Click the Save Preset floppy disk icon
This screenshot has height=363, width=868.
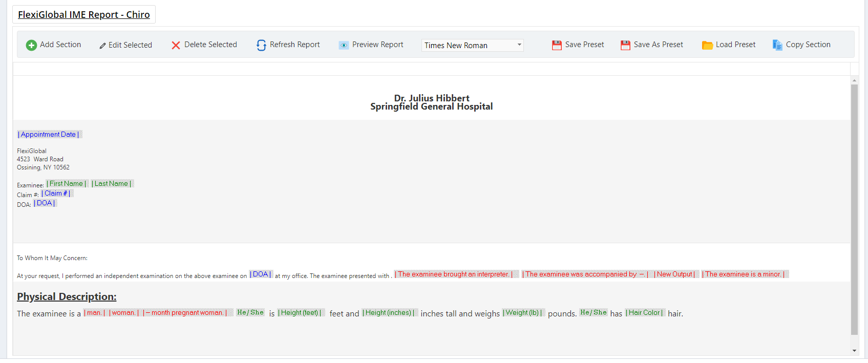coord(557,46)
